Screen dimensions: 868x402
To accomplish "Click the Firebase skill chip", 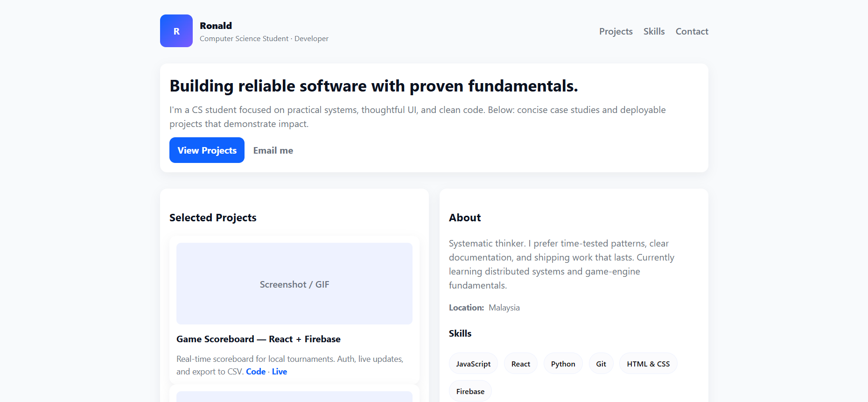I will (470, 391).
